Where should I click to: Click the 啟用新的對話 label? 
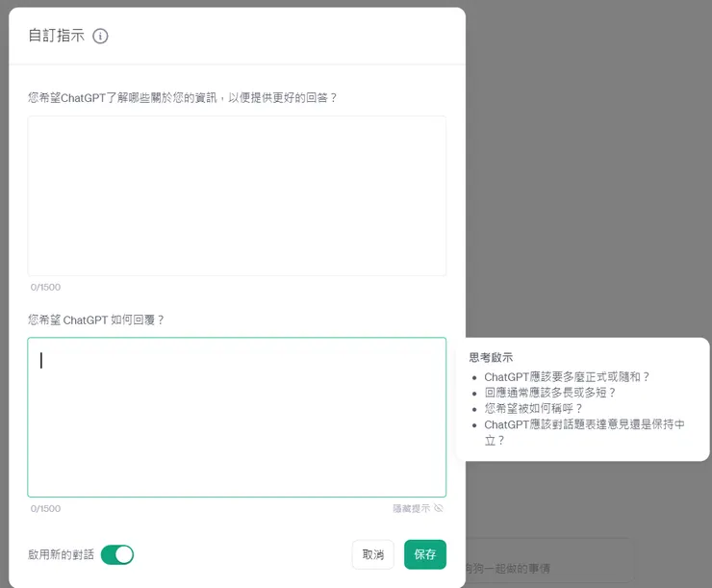pyautogui.click(x=61, y=554)
